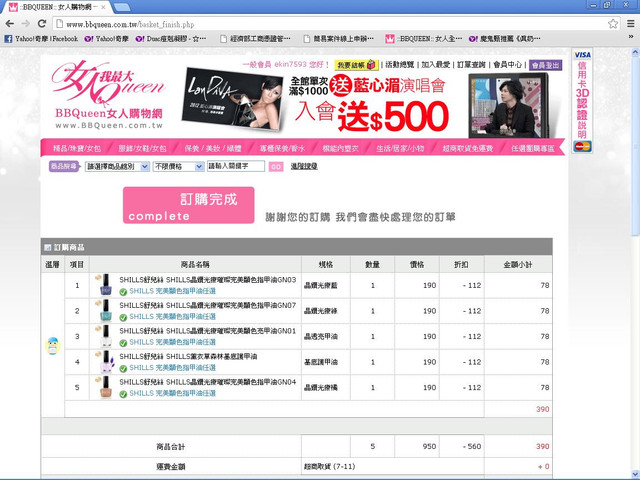The height and width of the screenshot is (480, 640).
Task: Click the 超商取貨 (7-11) shipping text
Action: pyautogui.click(x=329, y=466)
